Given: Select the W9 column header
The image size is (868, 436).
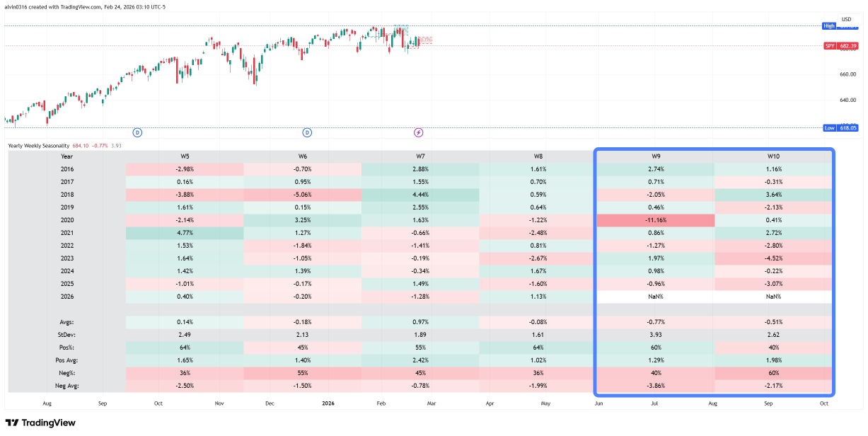Looking at the screenshot, I should pos(656,156).
